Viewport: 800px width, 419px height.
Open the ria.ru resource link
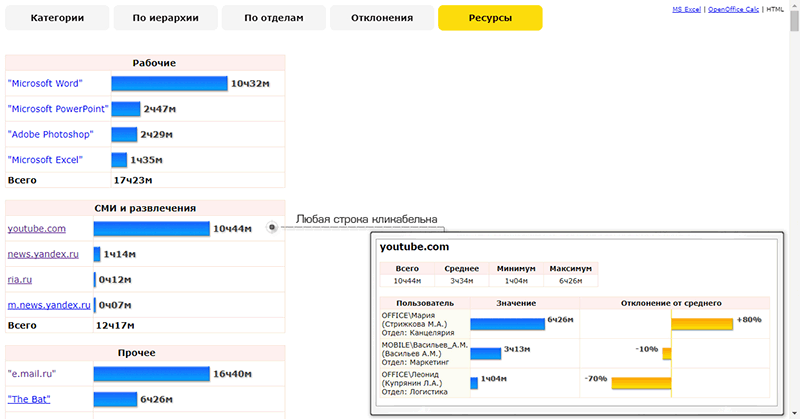click(x=21, y=280)
